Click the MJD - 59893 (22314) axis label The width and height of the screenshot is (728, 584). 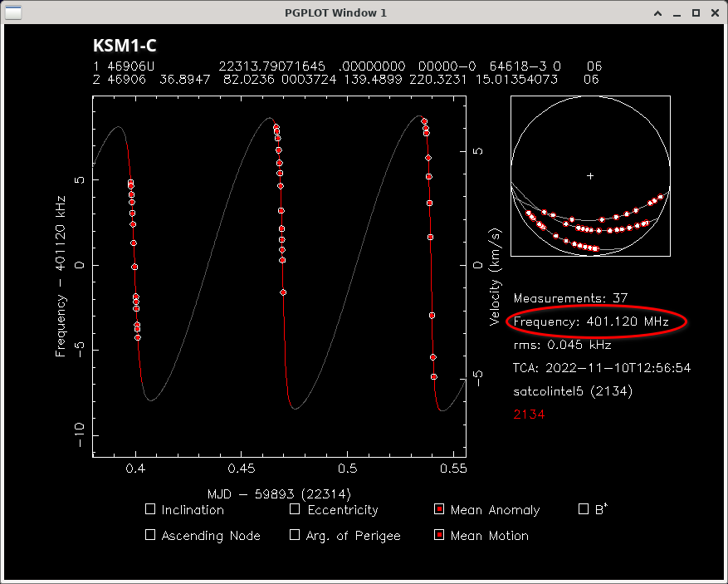[279, 494]
